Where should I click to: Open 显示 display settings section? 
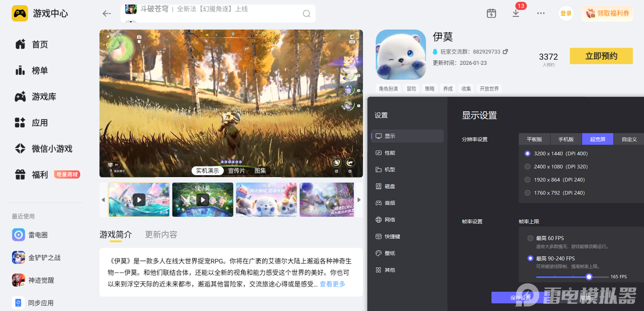[x=407, y=136]
